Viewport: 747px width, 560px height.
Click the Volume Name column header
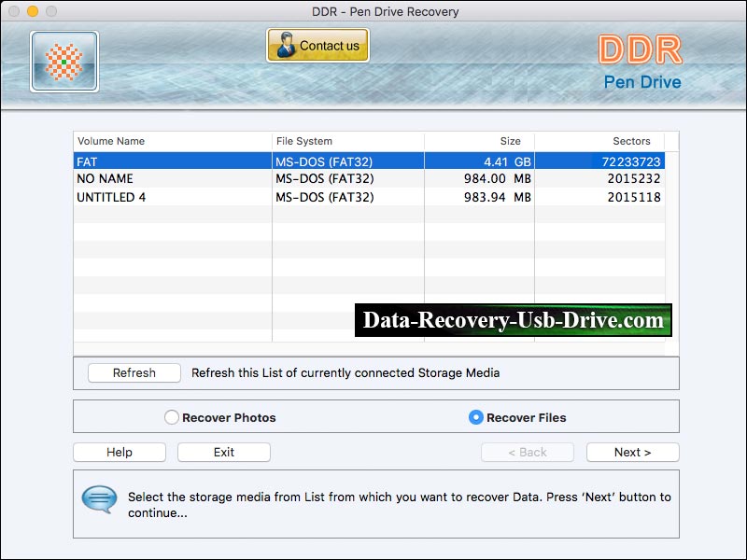(112, 141)
